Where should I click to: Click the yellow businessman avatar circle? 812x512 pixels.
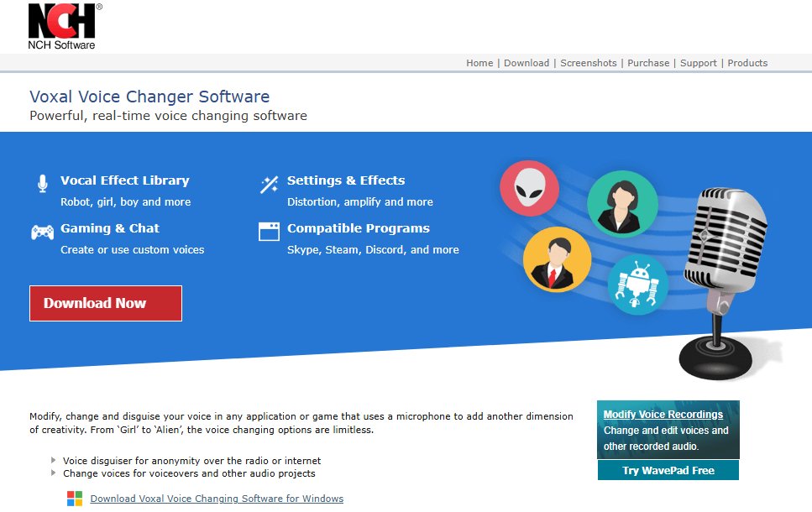(558, 259)
